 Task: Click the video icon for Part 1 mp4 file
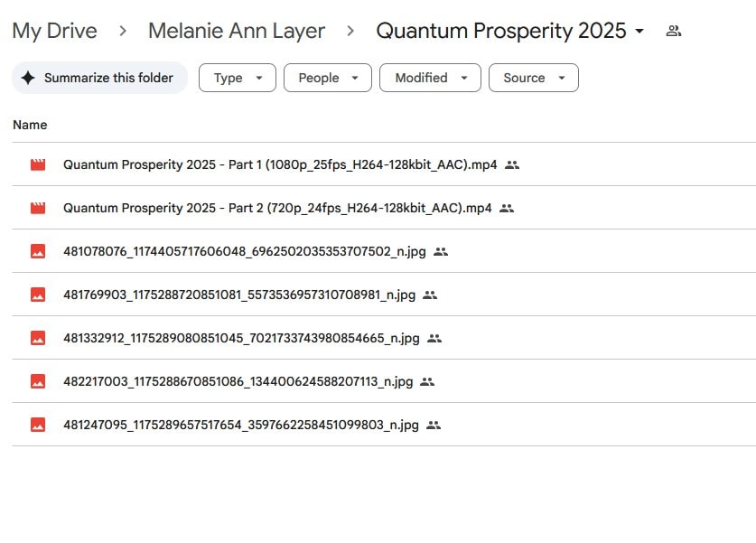pyautogui.click(x=36, y=164)
